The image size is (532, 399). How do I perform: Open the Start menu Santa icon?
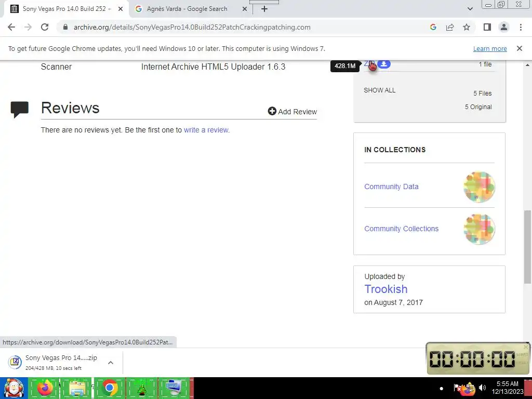pos(14,388)
